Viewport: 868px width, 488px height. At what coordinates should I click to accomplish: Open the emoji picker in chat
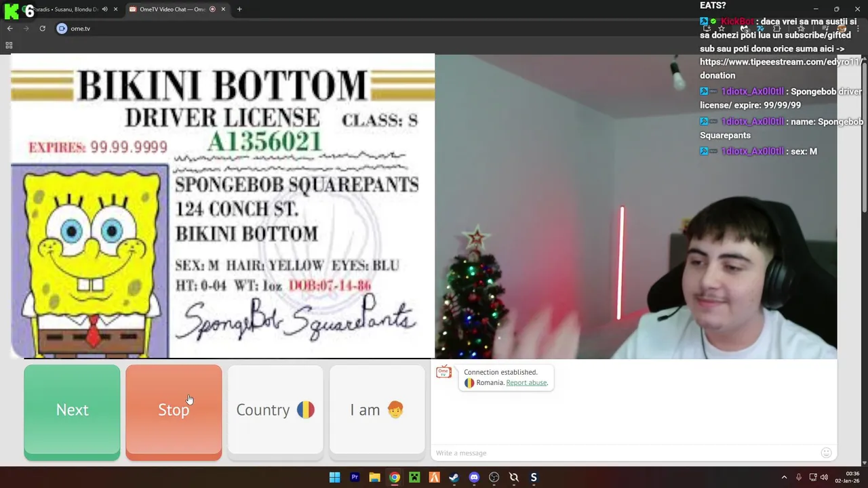tap(826, 453)
